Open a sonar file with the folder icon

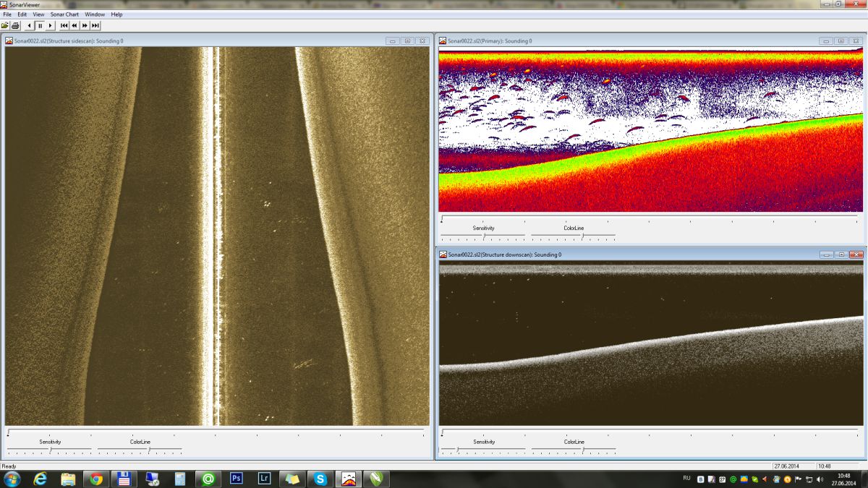[5, 25]
